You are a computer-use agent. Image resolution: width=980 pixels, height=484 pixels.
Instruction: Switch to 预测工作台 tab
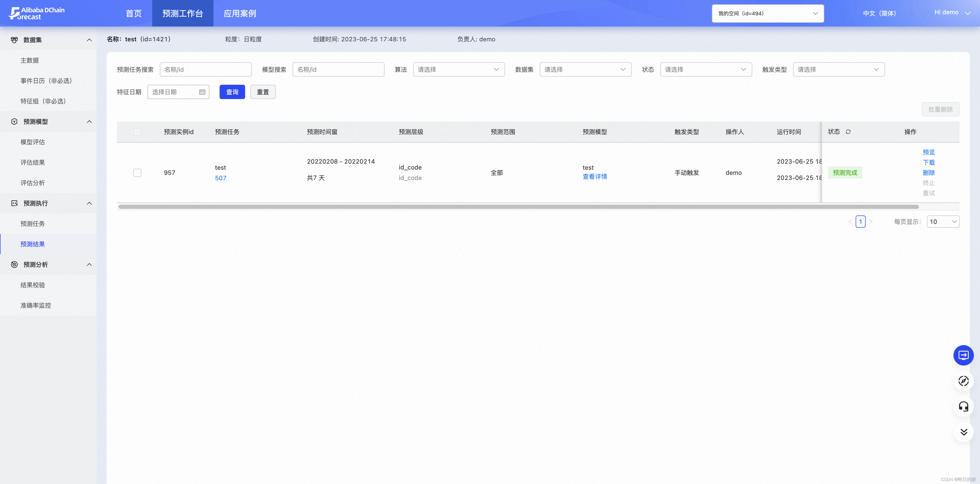pos(183,13)
